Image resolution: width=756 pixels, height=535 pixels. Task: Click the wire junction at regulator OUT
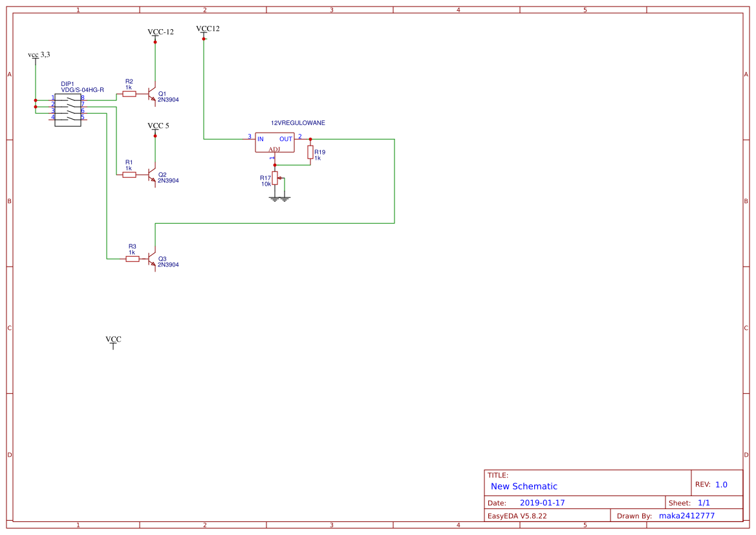point(310,140)
